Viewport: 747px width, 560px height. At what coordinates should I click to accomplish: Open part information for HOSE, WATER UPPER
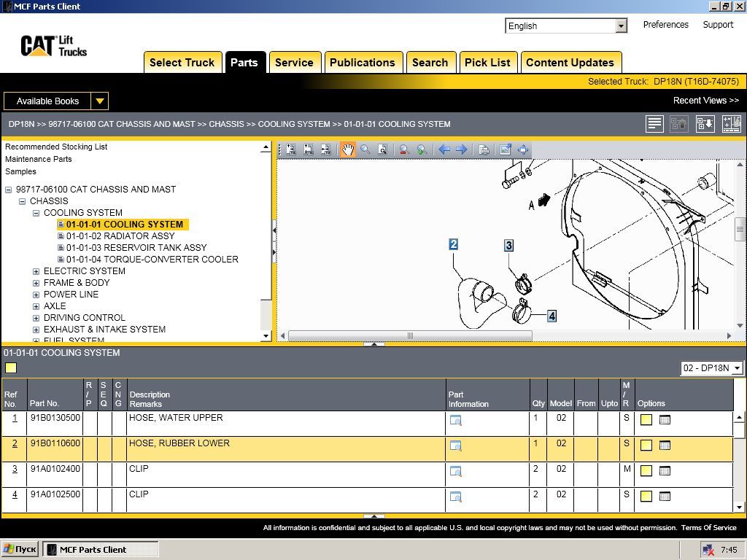[455, 420]
